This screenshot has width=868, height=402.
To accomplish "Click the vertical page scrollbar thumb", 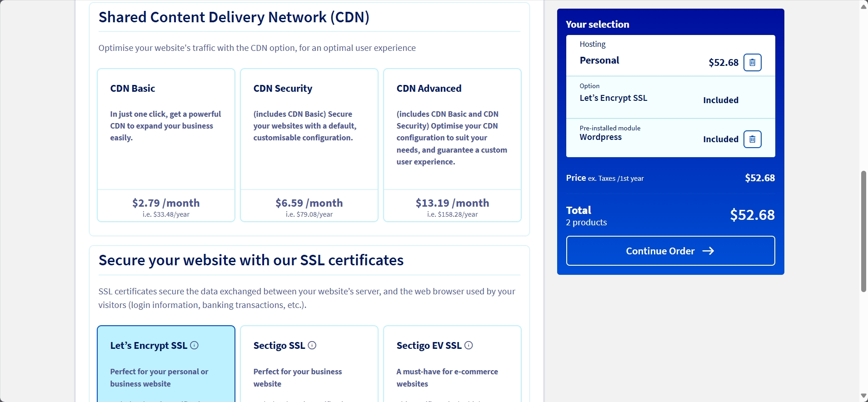I will [x=863, y=232].
